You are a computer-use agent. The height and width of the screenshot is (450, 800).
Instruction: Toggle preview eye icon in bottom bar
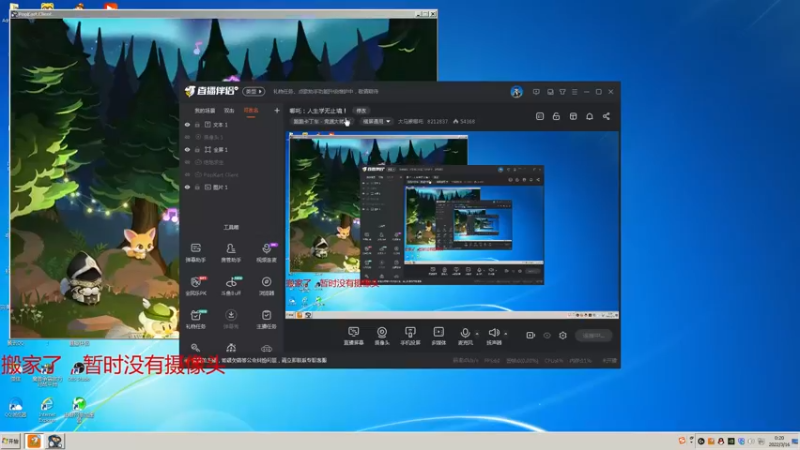547,335
